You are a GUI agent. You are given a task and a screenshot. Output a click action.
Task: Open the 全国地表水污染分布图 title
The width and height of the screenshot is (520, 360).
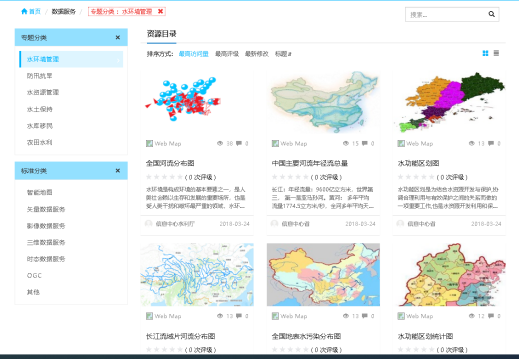(306, 336)
